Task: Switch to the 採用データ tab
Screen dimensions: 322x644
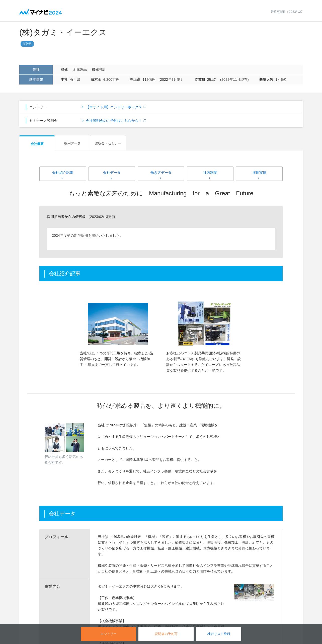Action: pos(72,143)
